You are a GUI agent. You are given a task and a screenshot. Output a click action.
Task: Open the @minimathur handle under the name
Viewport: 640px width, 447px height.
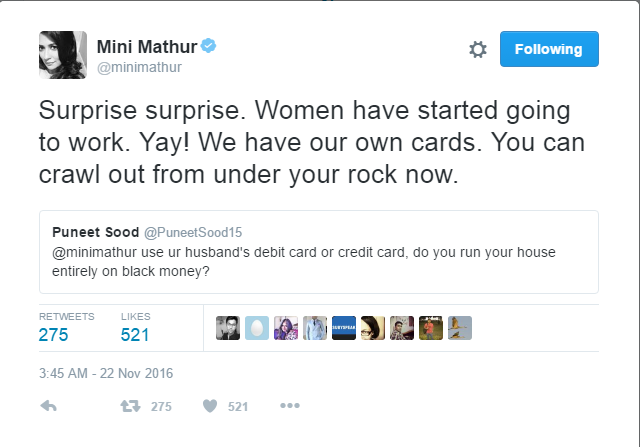[138, 68]
